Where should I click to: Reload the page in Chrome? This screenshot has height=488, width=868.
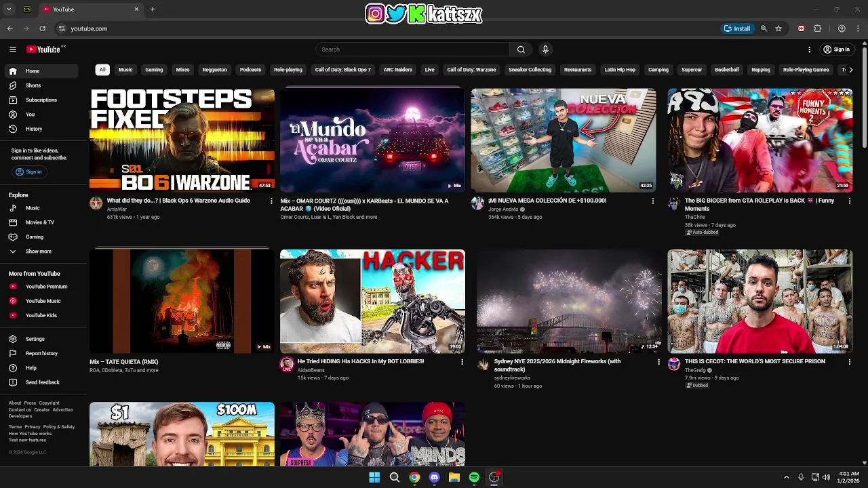pos(42,28)
